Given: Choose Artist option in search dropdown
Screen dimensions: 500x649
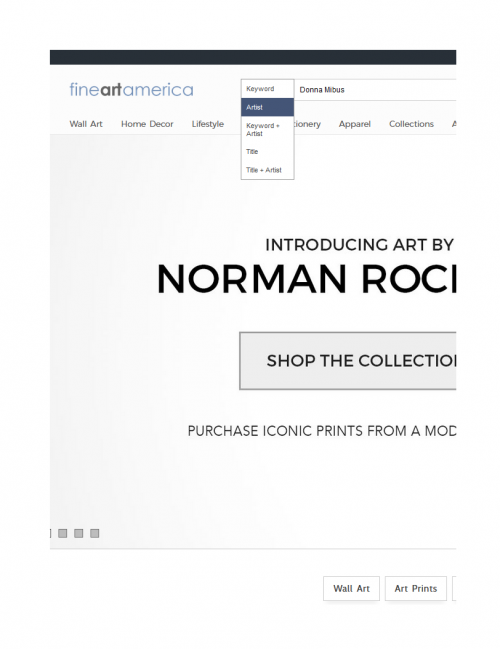Looking at the screenshot, I should click(267, 107).
